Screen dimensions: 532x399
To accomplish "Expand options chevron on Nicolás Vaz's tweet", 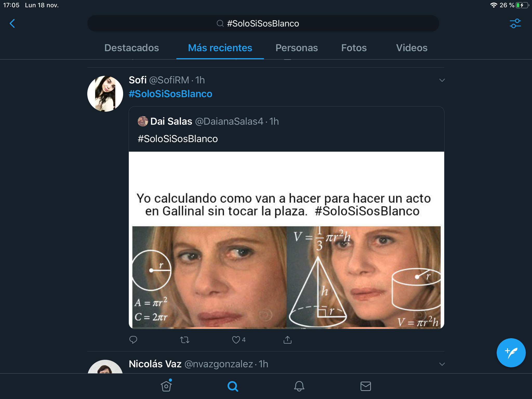I will (442, 364).
